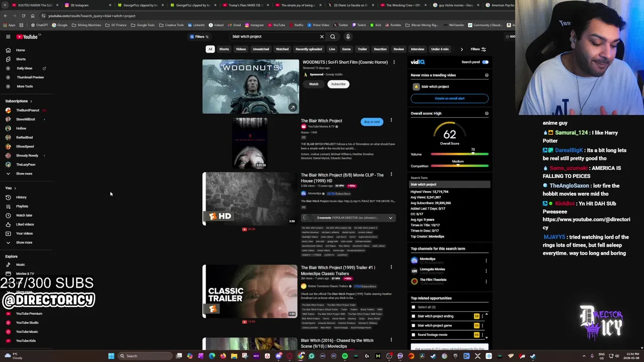Start voice search with the microphone
Image resolution: width=644 pixels, height=362 pixels.
(348, 37)
